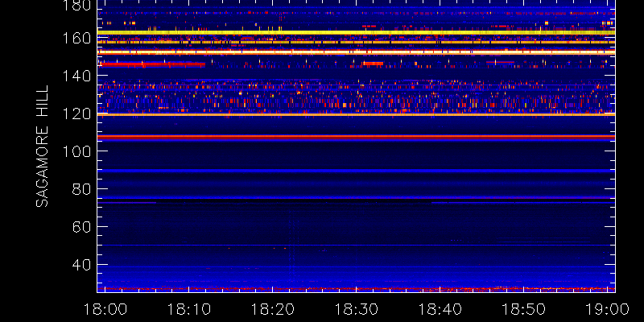Click the red emission band near 107
Viewport: 644px width, 322px height.
356,136
